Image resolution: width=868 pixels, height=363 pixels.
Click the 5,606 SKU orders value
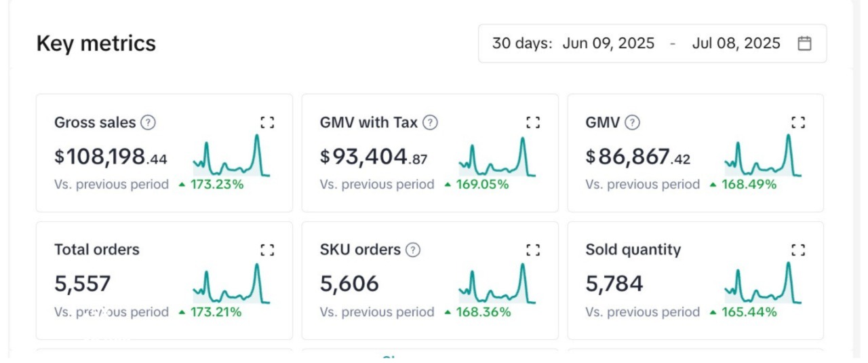coord(349,284)
